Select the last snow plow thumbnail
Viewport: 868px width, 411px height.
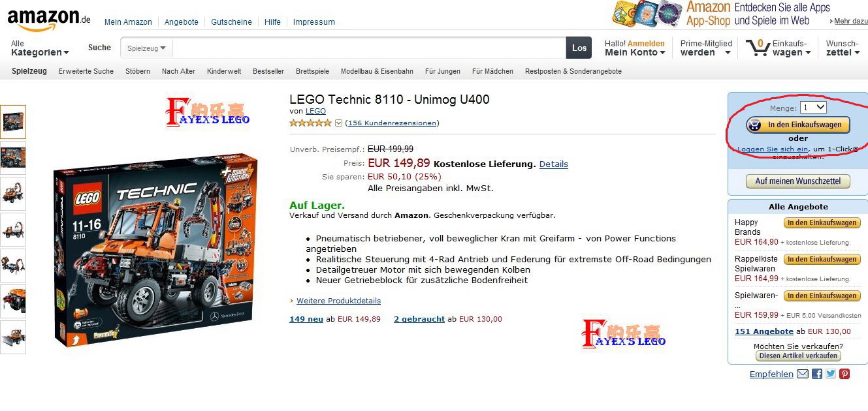pyautogui.click(x=13, y=337)
